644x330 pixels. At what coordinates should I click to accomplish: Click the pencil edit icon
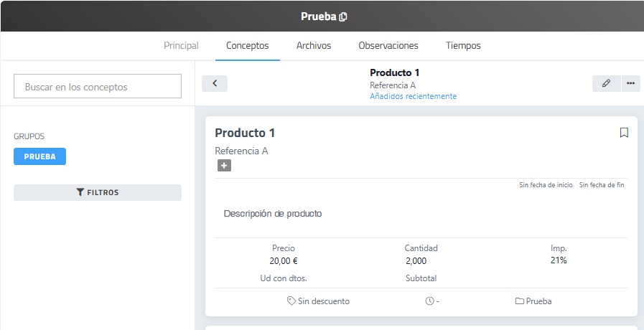(606, 83)
